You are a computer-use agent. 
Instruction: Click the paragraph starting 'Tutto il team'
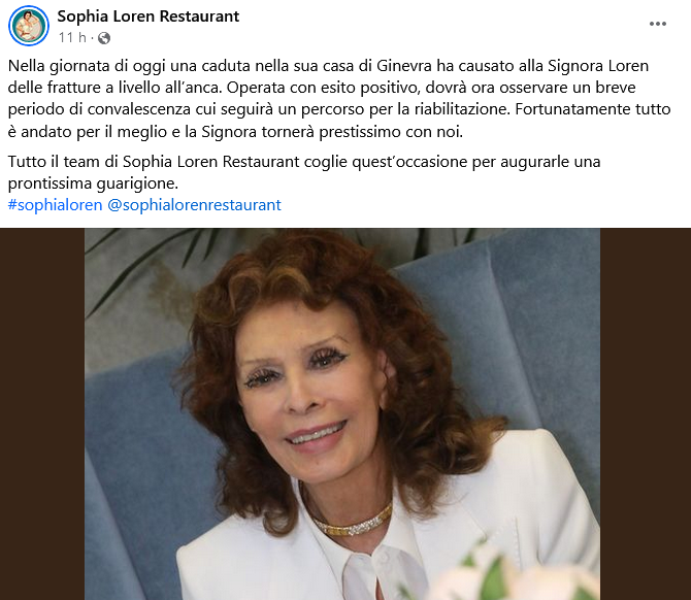[304, 172]
